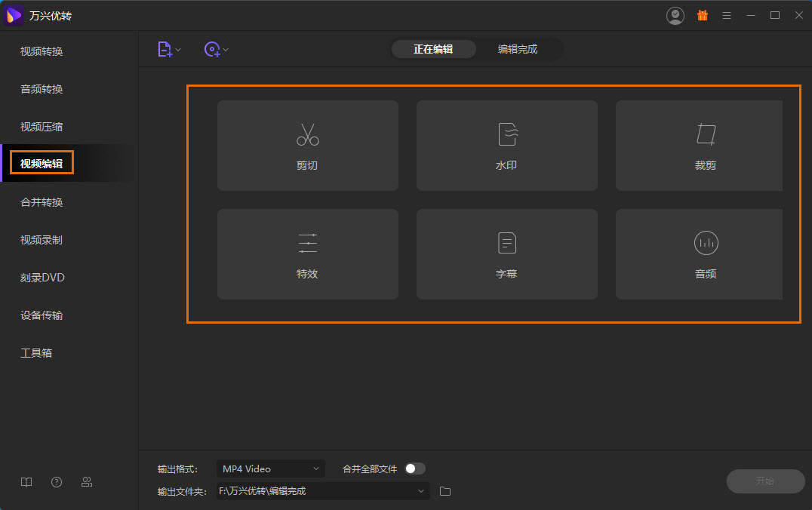
Task: Open the 水印 watermark tool
Action: click(506, 146)
